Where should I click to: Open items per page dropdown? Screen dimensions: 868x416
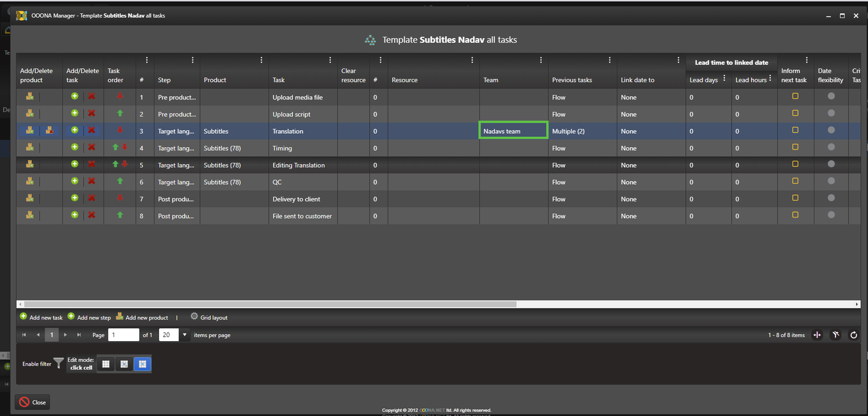point(185,335)
